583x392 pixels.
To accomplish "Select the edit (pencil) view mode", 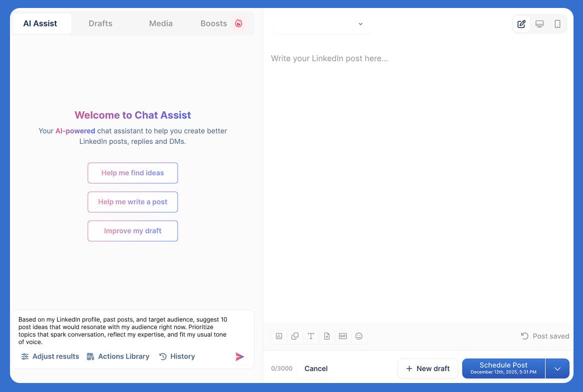I will point(521,24).
